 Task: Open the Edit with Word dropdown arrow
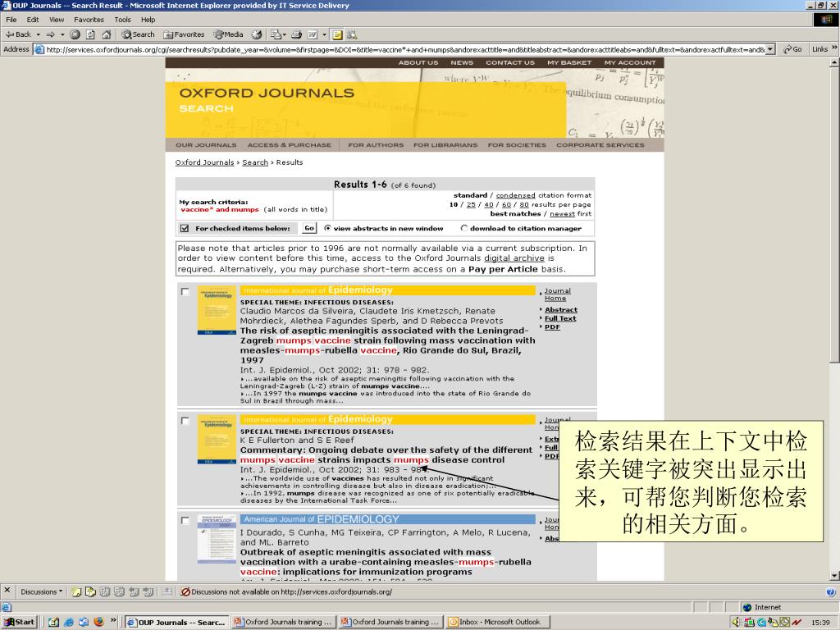click(324, 34)
